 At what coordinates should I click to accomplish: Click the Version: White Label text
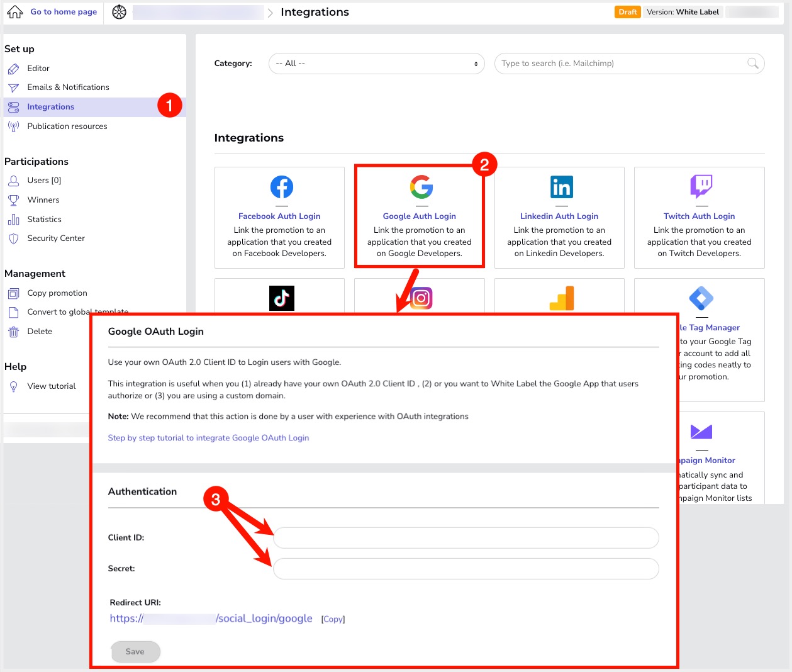683,12
